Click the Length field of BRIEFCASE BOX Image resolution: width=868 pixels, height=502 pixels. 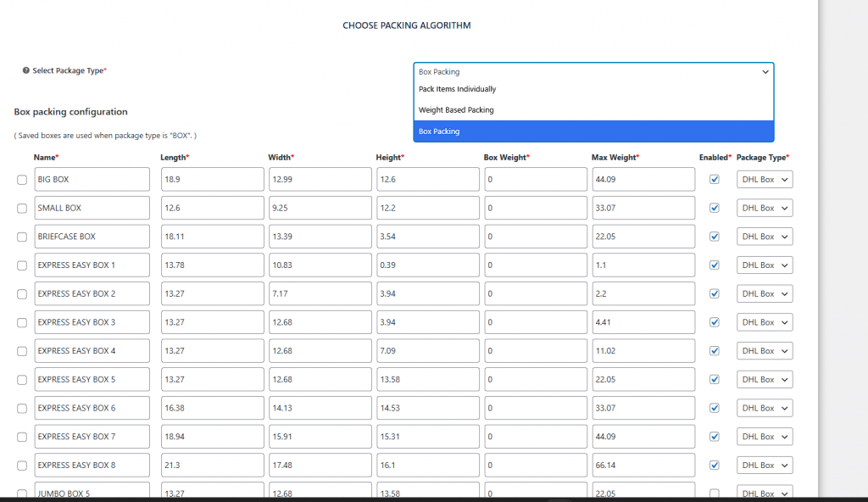pyautogui.click(x=212, y=237)
